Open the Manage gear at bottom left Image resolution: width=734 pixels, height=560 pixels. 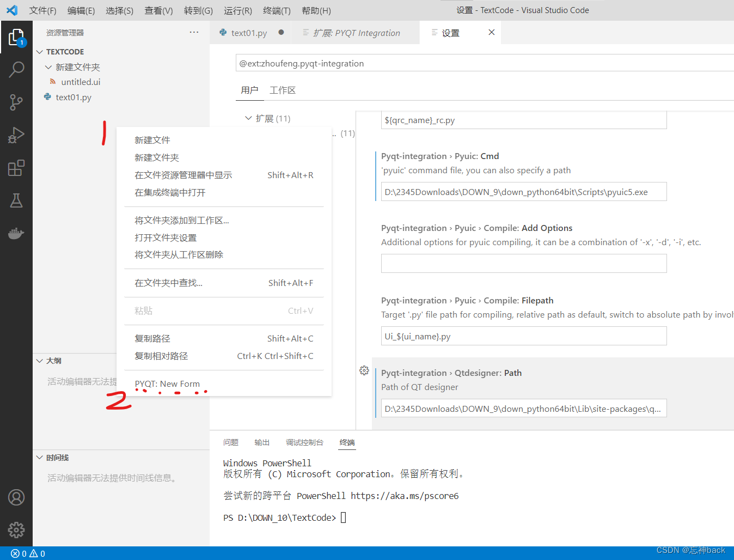pyautogui.click(x=16, y=529)
